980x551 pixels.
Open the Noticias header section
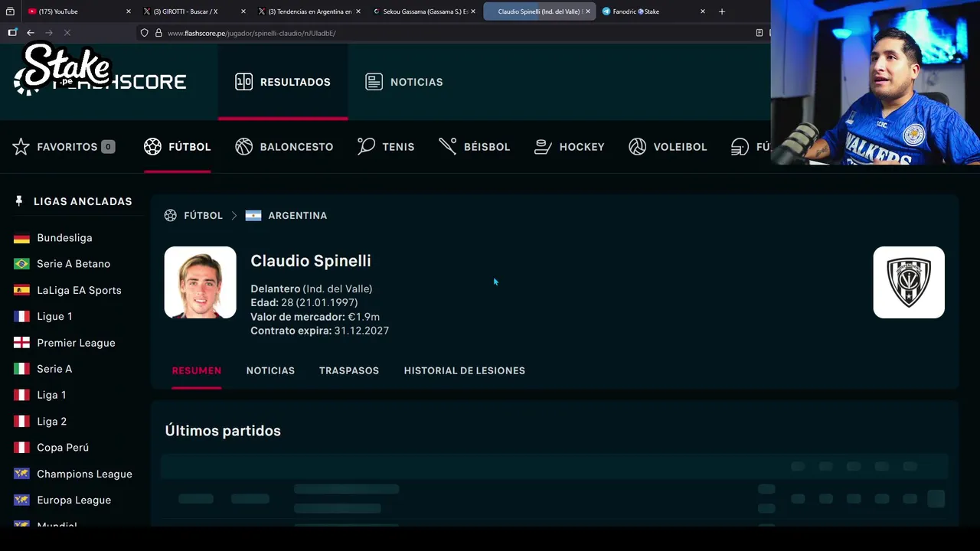pos(403,82)
